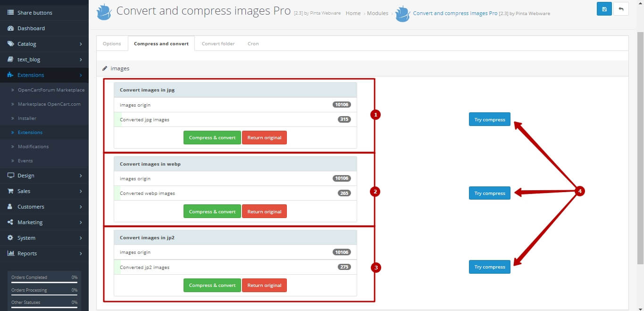The width and height of the screenshot is (644, 311).
Task: Click the blue save icon button
Action: click(604, 8)
